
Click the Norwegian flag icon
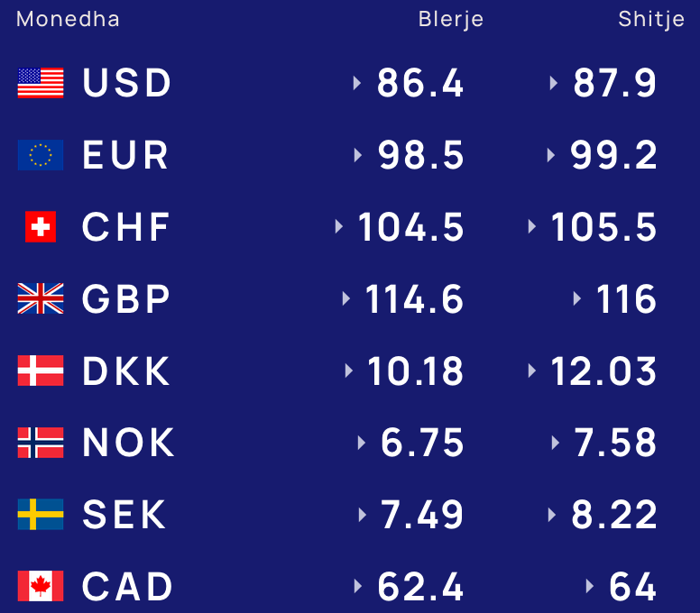[41, 443]
